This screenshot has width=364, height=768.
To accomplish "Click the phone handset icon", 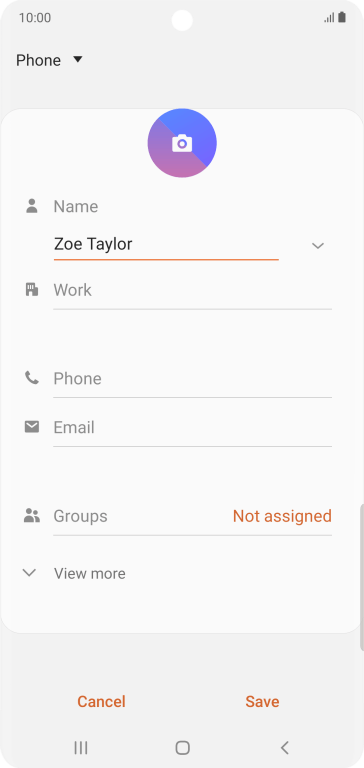I will tap(32, 378).
